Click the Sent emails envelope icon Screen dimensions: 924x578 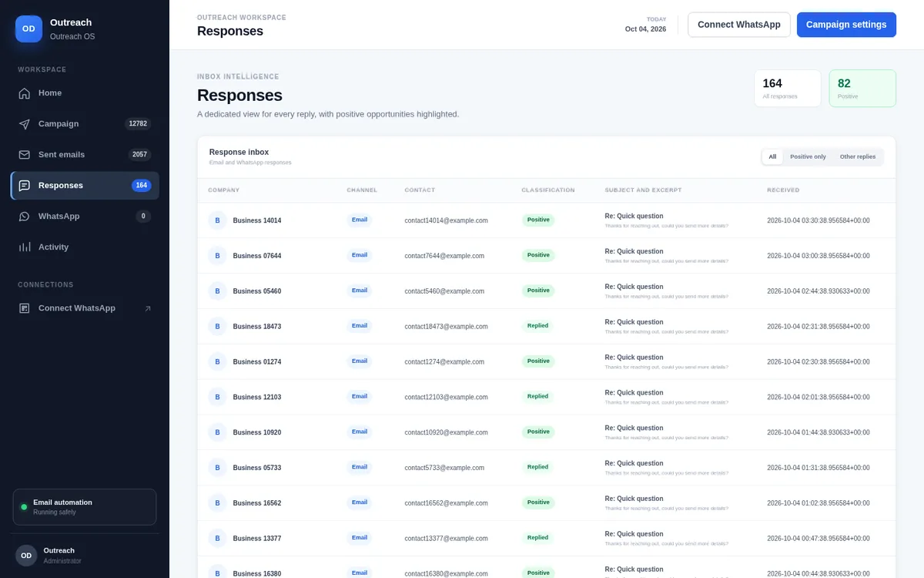(25, 155)
